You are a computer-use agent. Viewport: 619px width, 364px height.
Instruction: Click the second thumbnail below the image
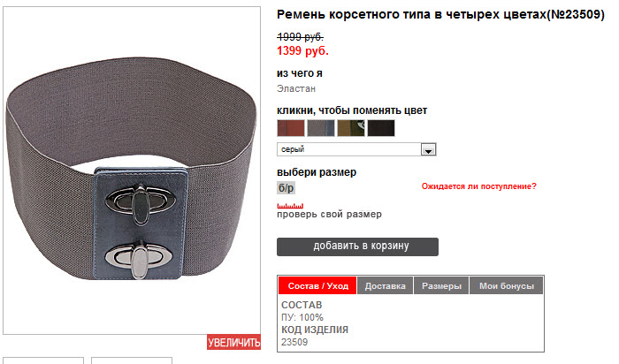(132, 360)
